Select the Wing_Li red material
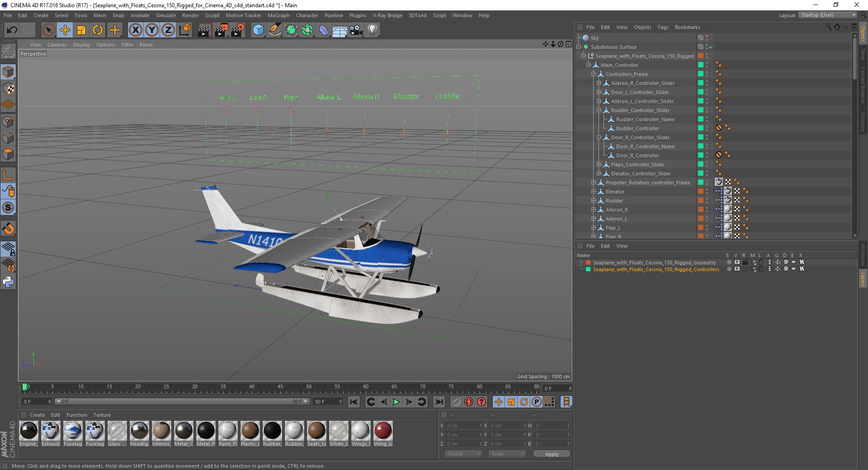Viewport: 868px width, 470px height. pos(383,431)
